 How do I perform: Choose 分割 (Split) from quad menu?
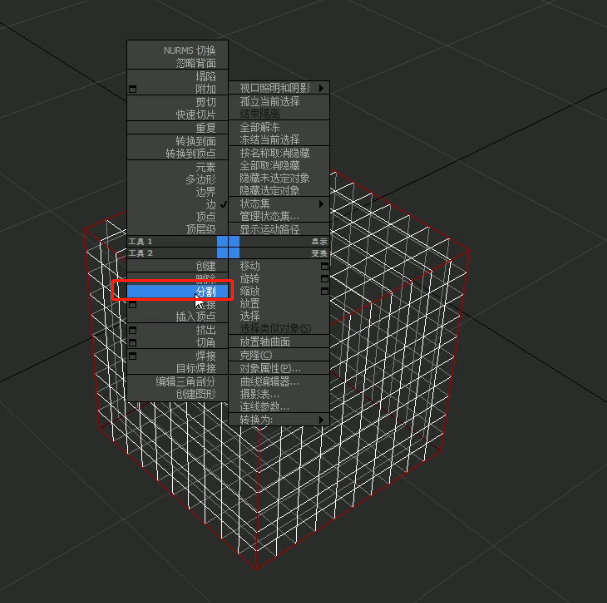[177, 291]
